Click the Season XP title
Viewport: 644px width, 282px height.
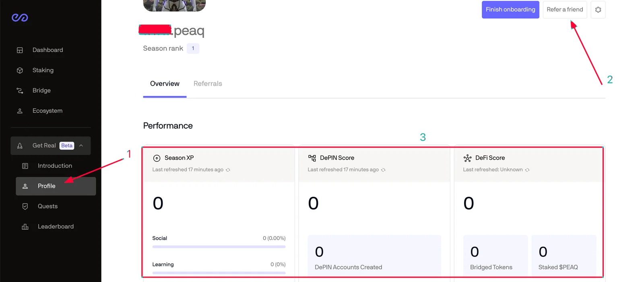coord(179,158)
